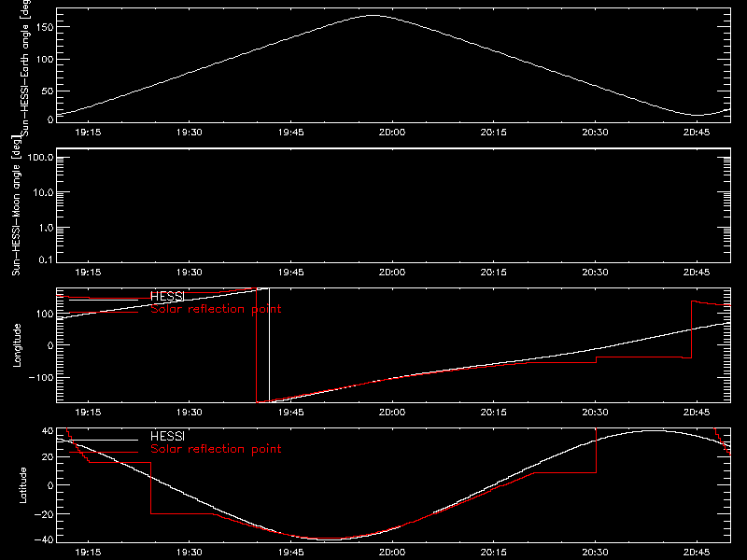The image size is (747, 560).
Task: Click 20:00 under the Longitude plot
Action: 392,413
